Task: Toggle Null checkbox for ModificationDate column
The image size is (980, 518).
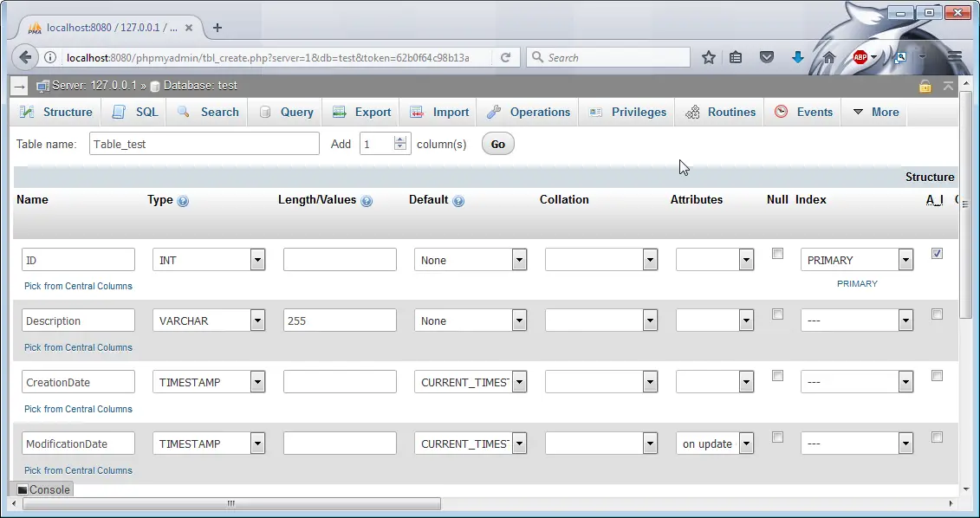Action: 777,437
